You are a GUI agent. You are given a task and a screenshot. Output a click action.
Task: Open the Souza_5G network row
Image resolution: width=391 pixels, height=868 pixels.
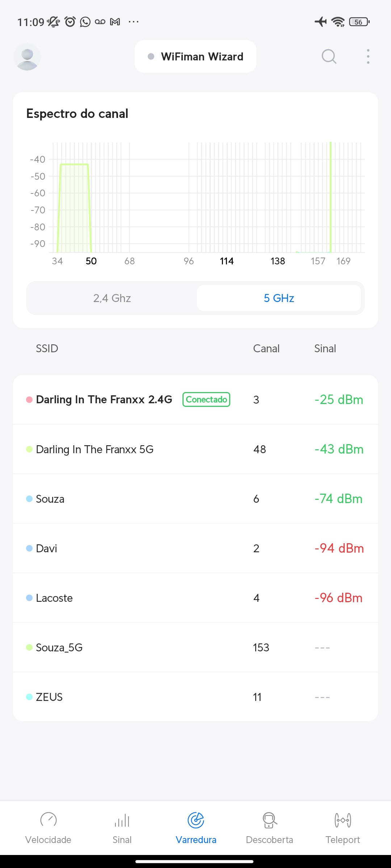point(59,647)
